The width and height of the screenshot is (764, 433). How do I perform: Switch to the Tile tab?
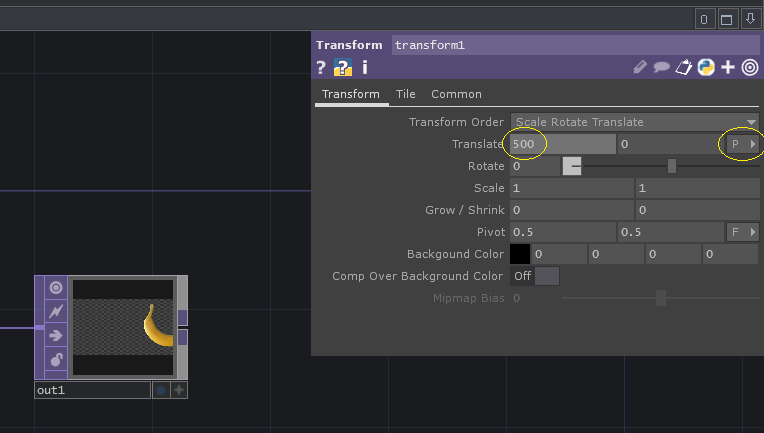[405, 94]
